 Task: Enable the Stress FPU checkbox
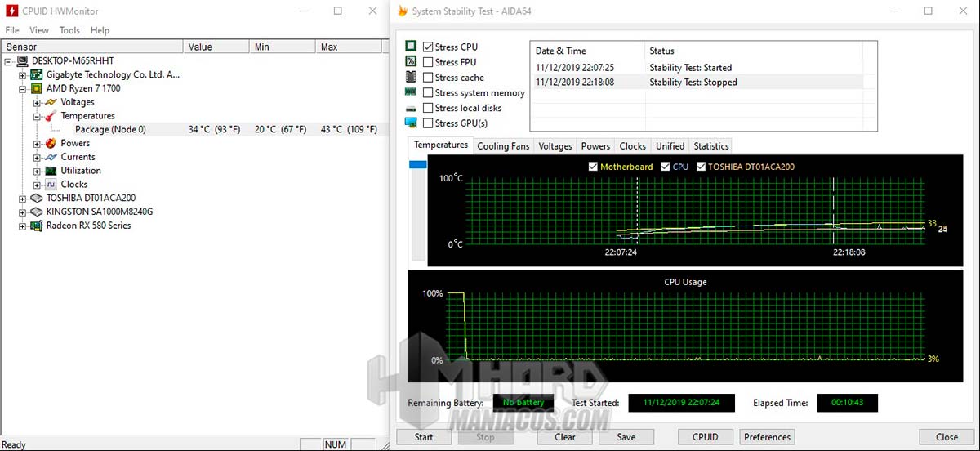(428, 62)
